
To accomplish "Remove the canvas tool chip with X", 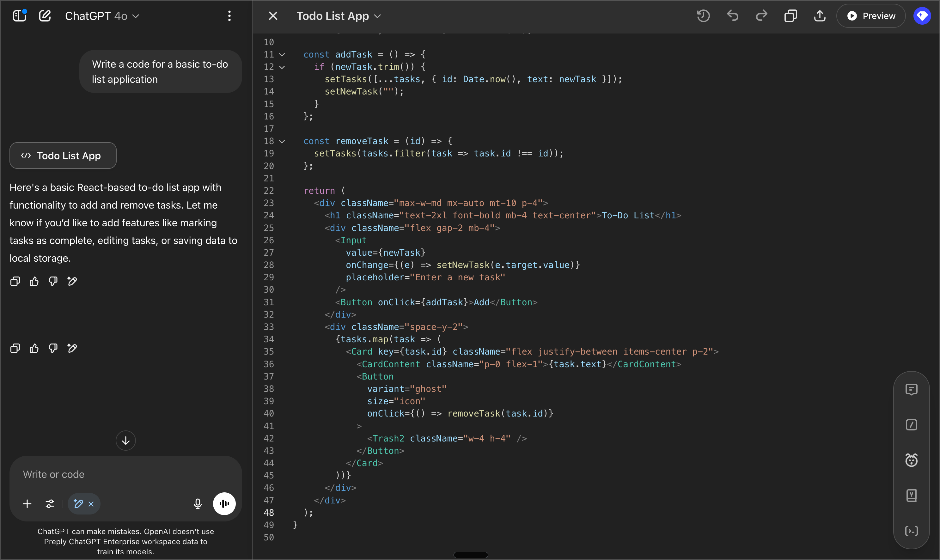I will click(x=91, y=504).
